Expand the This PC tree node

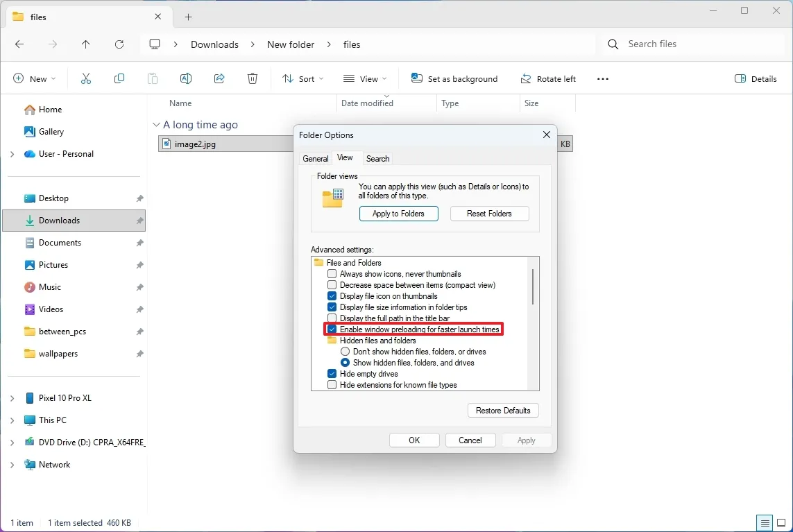(x=12, y=420)
